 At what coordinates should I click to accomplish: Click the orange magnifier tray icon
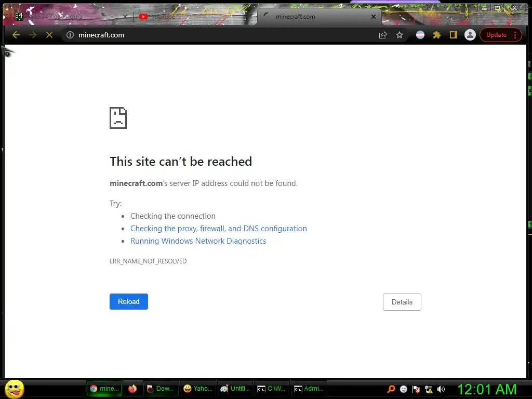(391, 389)
